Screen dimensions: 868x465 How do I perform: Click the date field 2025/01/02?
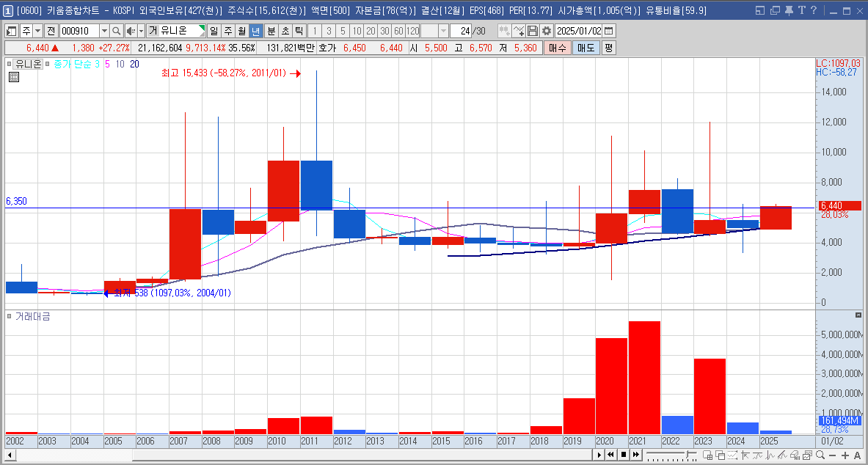(x=578, y=31)
